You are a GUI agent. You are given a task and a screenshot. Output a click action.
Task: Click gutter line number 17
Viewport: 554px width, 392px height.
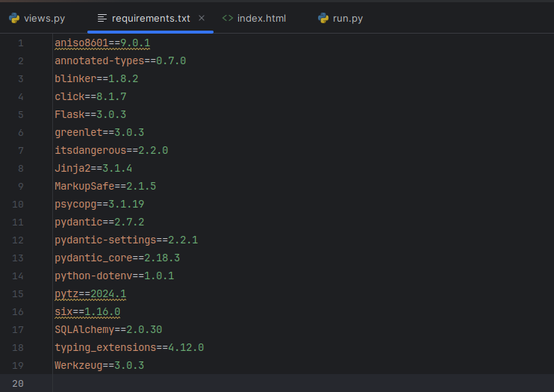[18, 330]
